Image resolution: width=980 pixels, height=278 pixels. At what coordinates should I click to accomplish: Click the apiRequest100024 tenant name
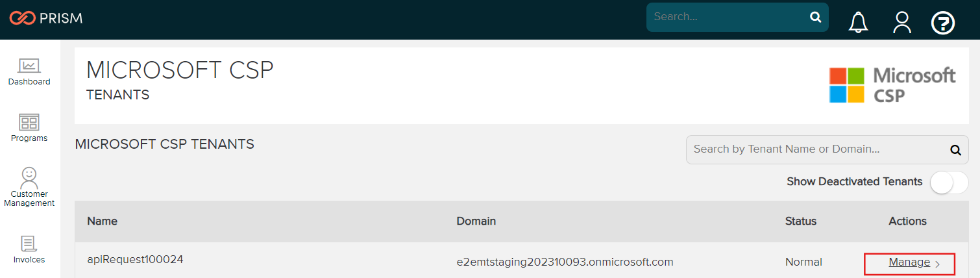pyautogui.click(x=135, y=259)
